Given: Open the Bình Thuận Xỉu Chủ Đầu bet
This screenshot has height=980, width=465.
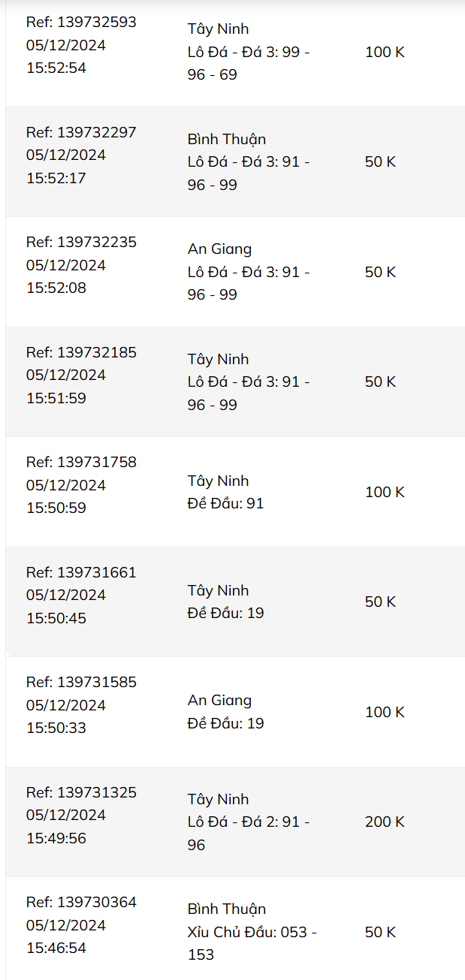Looking at the screenshot, I should click(252, 932).
